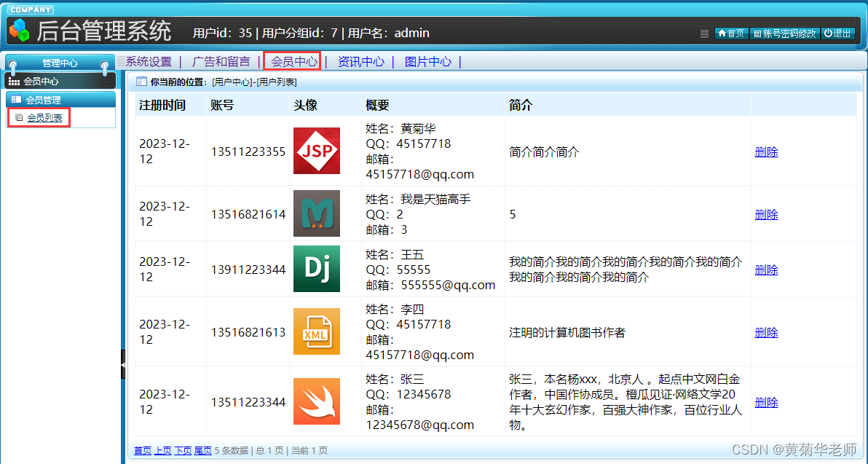The width and height of the screenshot is (868, 464).
Task: Click the Swift bird avatar image
Action: 317,401
